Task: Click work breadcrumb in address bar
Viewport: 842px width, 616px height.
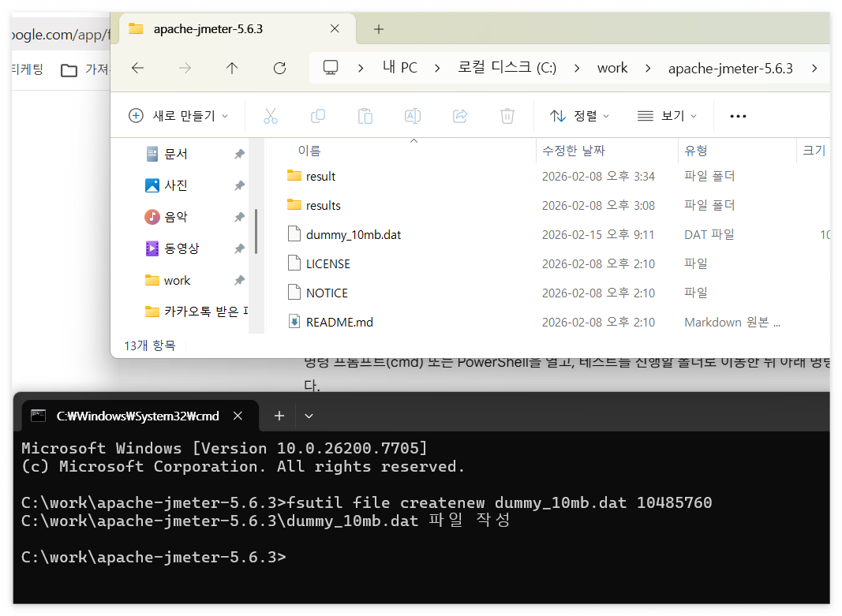Action: pos(612,68)
